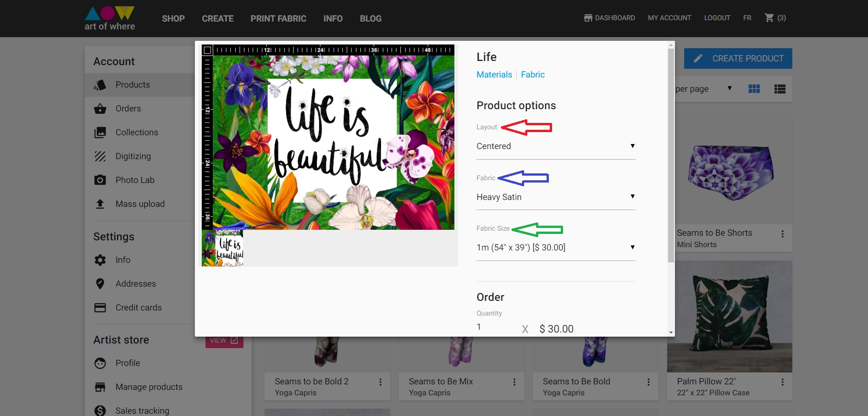Open the BLOG menu
This screenshot has height=416, width=868.
[x=370, y=19]
